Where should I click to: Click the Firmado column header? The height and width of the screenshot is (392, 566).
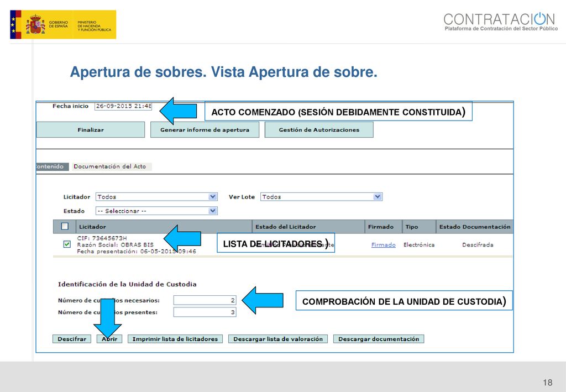pyautogui.click(x=384, y=227)
